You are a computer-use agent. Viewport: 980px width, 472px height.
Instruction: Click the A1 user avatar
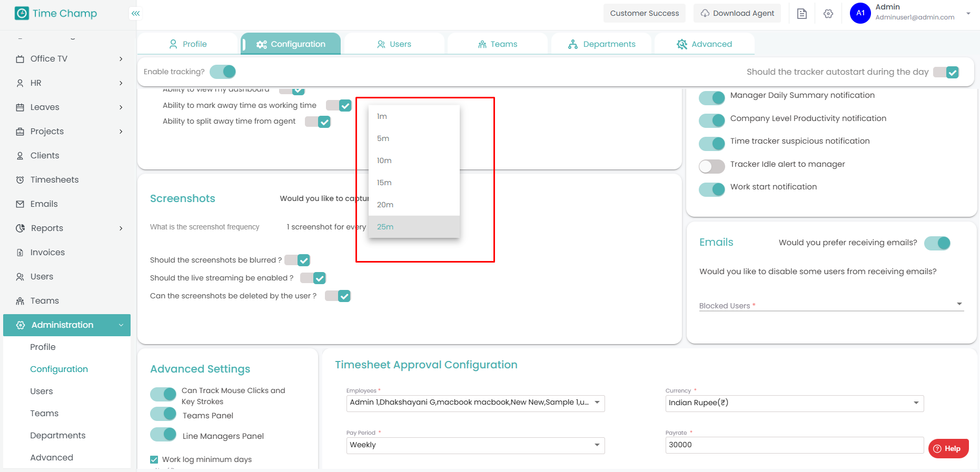click(860, 13)
